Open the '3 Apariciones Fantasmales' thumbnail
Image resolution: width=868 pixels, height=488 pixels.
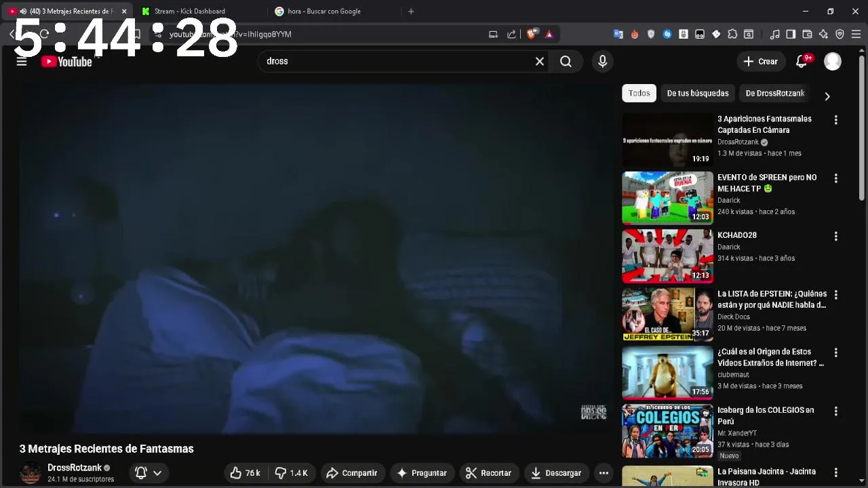tap(667, 140)
